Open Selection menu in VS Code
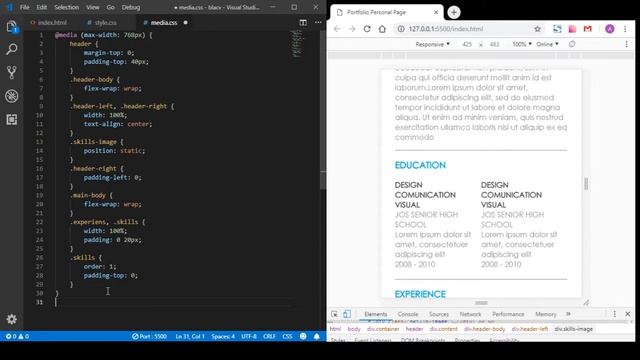 pyautogui.click(x=67, y=7)
